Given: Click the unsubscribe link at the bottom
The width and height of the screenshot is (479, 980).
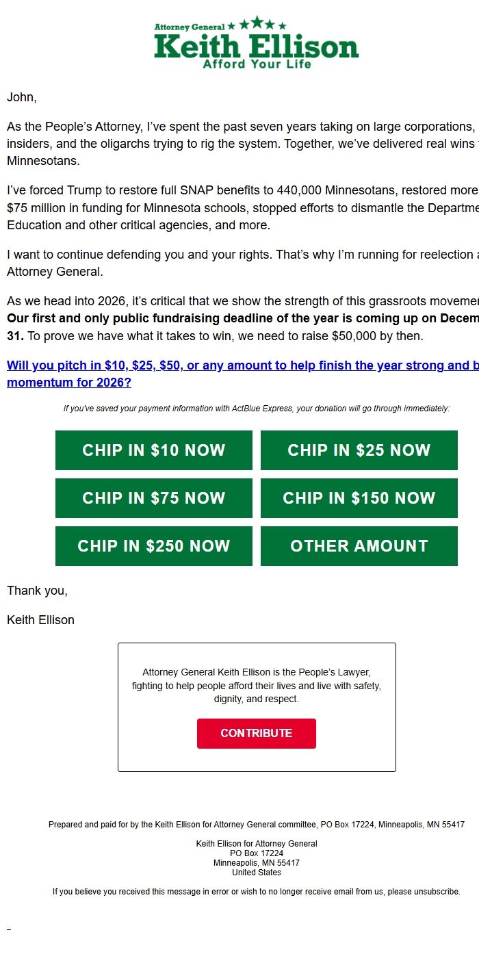Looking at the screenshot, I should pos(430,891).
